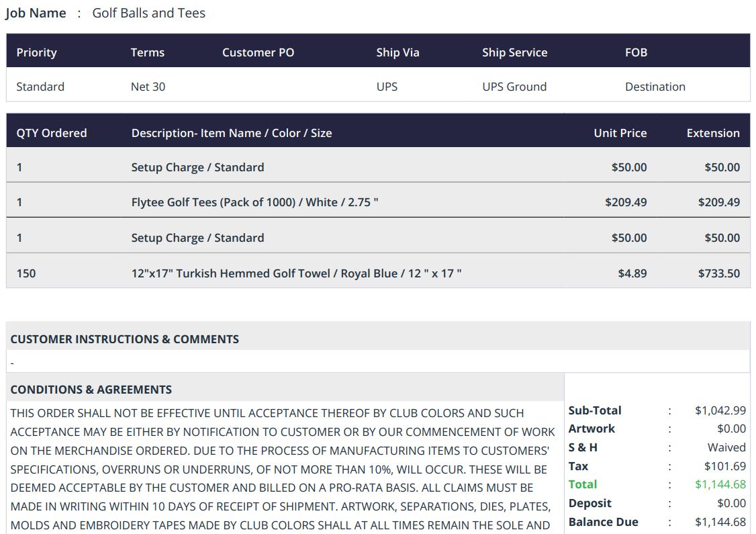
Task: Select the 'Waived' S & H value
Action: pos(726,447)
